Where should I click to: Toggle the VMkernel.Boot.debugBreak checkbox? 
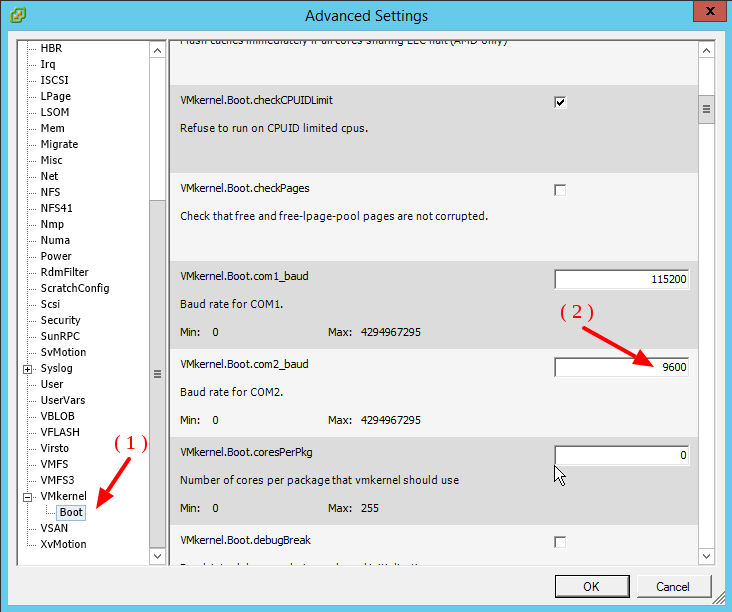tap(560, 542)
